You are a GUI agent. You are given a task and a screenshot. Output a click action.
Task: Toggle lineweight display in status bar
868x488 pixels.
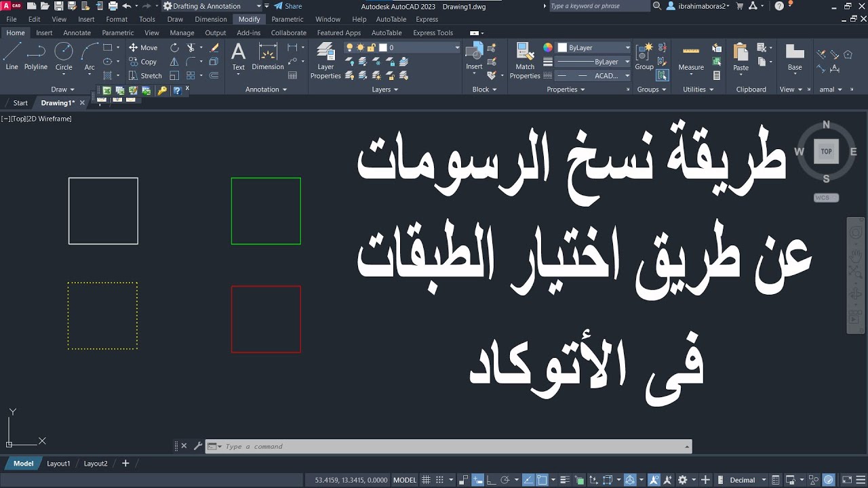pos(566,480)
